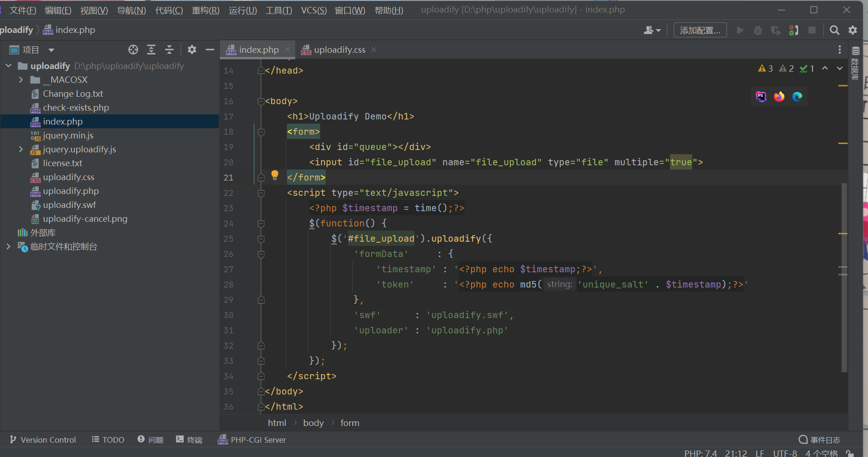
Task: Go to previous highlighted error arrow
Action: click(x=825, y=69)
